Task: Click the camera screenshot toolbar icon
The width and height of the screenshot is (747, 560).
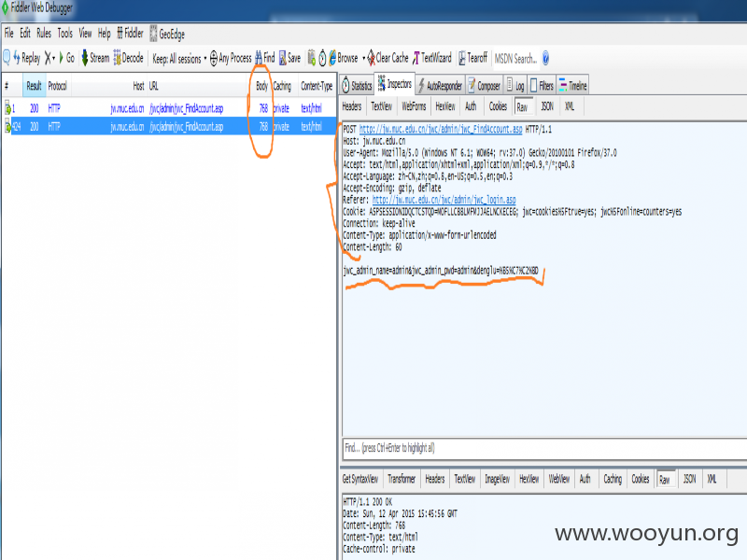Action: click(311, 58)
